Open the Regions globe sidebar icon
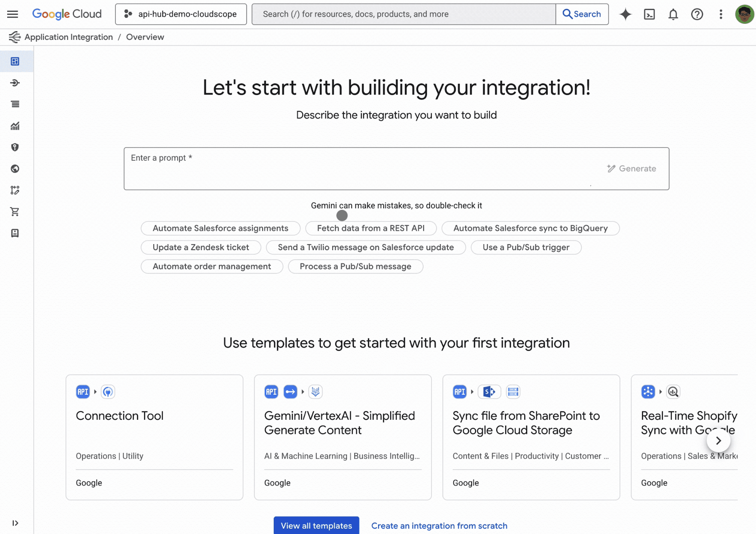Viewport: 756px width, 534px height. (15, 169)
